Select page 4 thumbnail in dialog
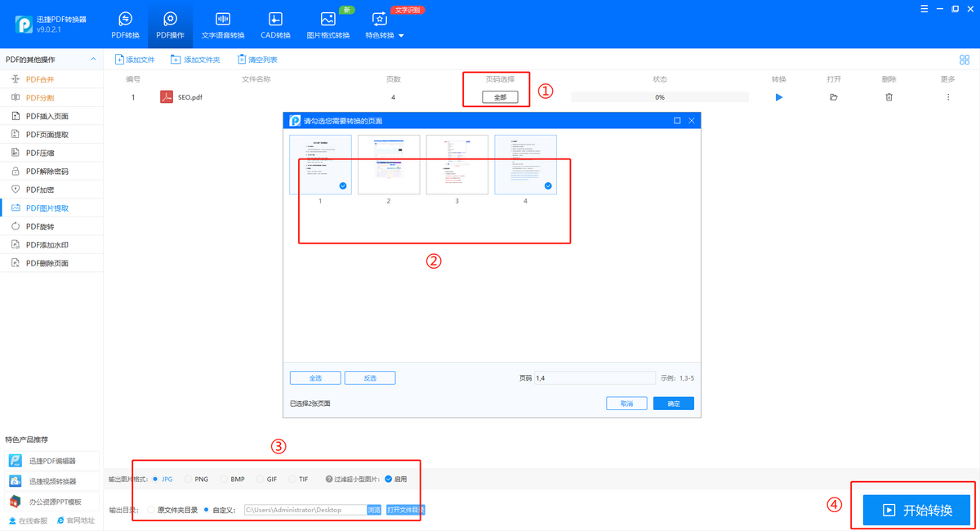This screenshot has width=980, height=531. pyautogui.click(x=526, y=164)
